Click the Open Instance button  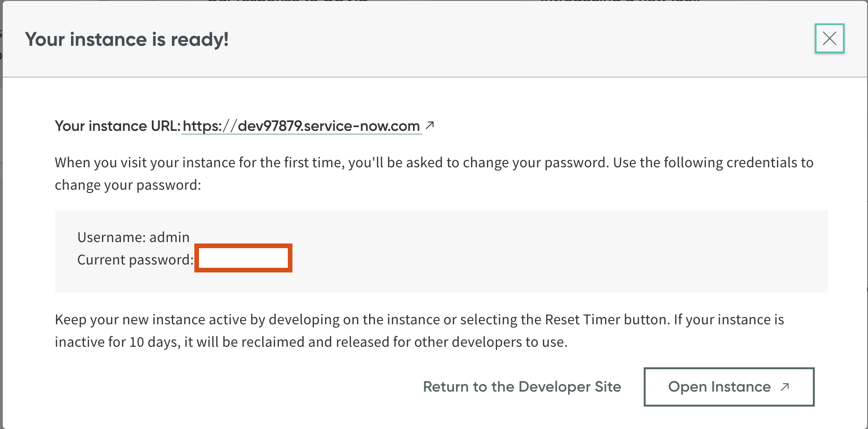point(729,386)
